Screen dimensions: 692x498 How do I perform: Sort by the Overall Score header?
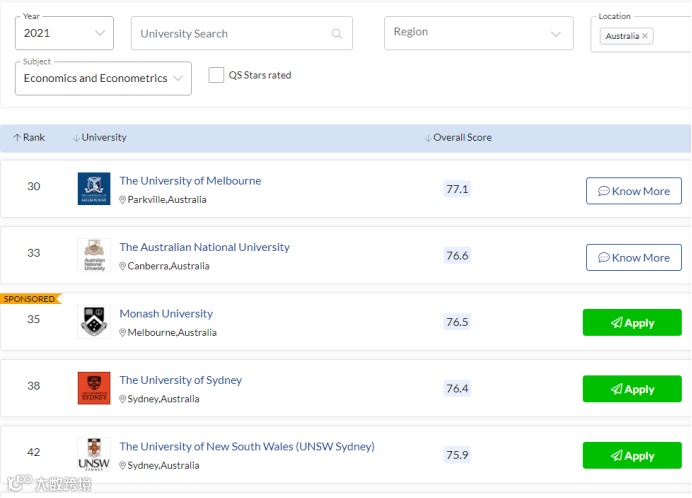click(x=461, y=138)
